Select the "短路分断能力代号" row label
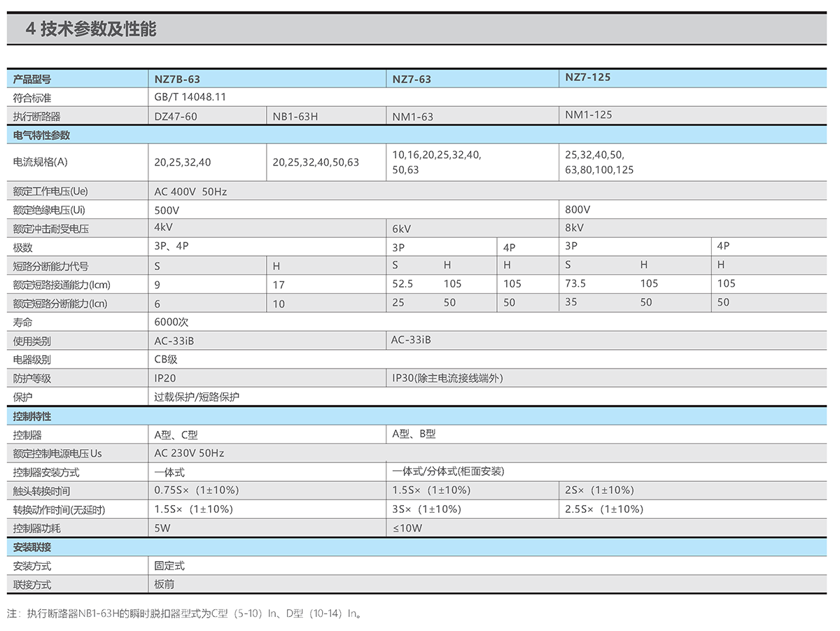 click(x=51, y=267)
